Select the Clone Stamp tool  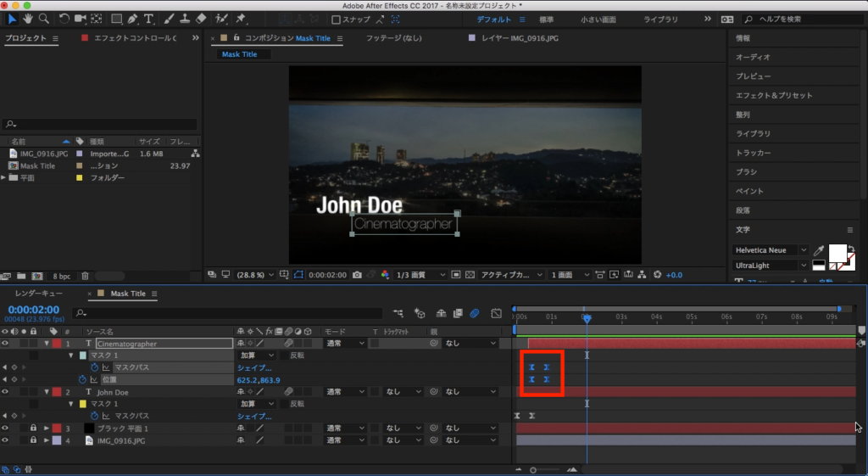186,18
